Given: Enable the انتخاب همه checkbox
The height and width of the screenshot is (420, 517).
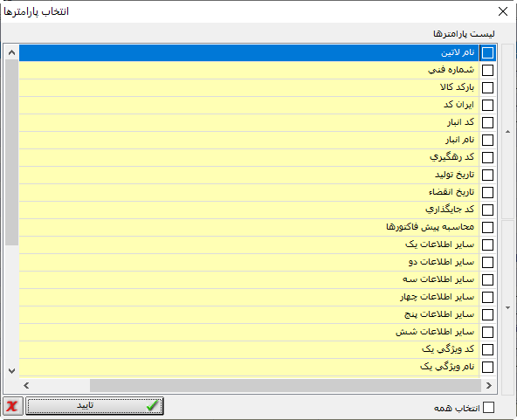Looking at the screenshot, I should [x=488, y=408].
